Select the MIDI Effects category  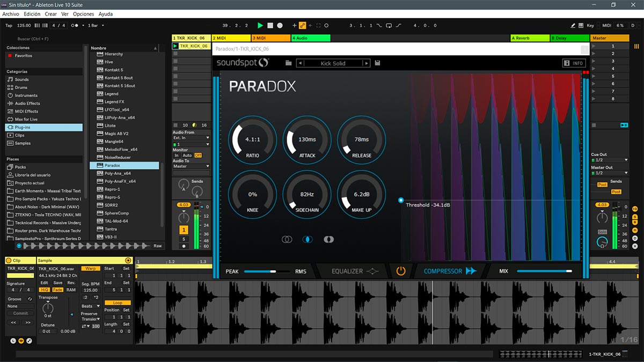pos(26,112)
